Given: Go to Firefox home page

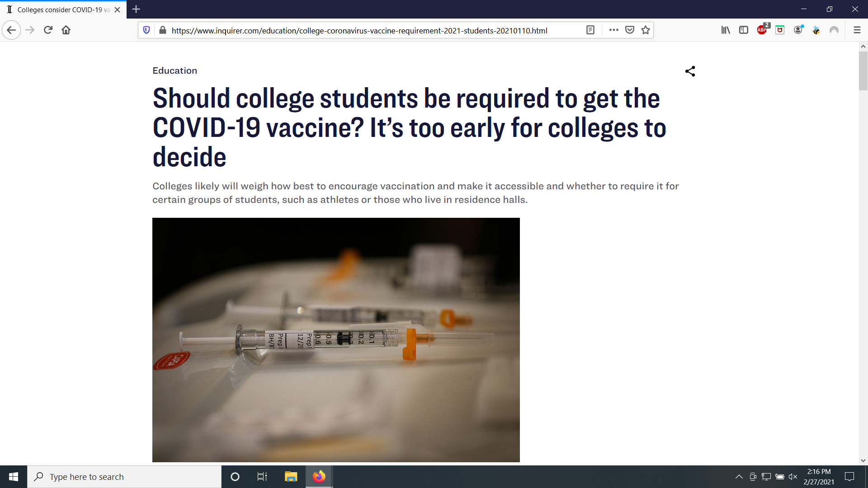Looking at the screenshot, I should pos(66,30).
